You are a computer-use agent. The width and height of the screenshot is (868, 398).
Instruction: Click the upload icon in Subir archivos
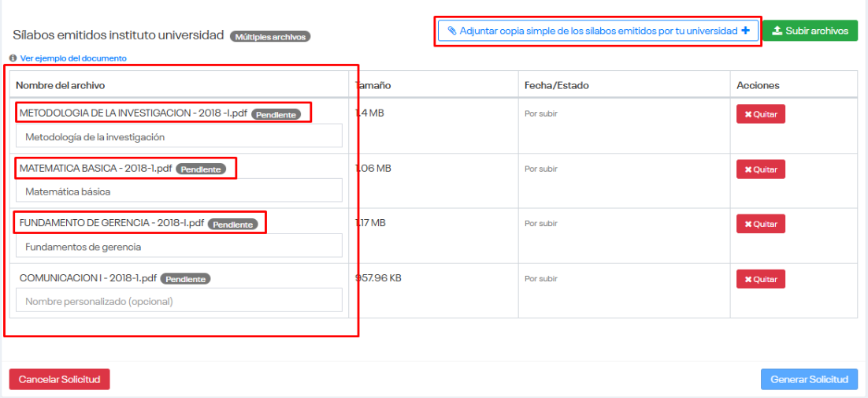point(777,31)
